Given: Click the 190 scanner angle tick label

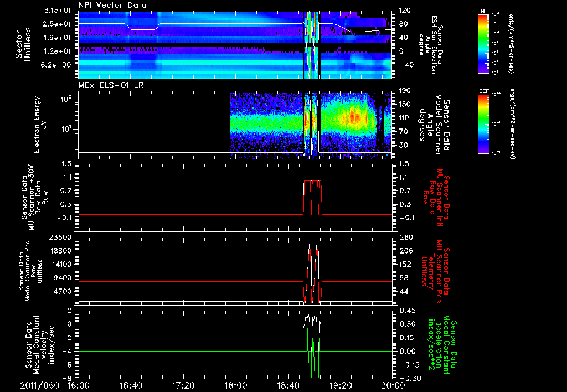Looking at the screenshot, I should tap(405, 91).
